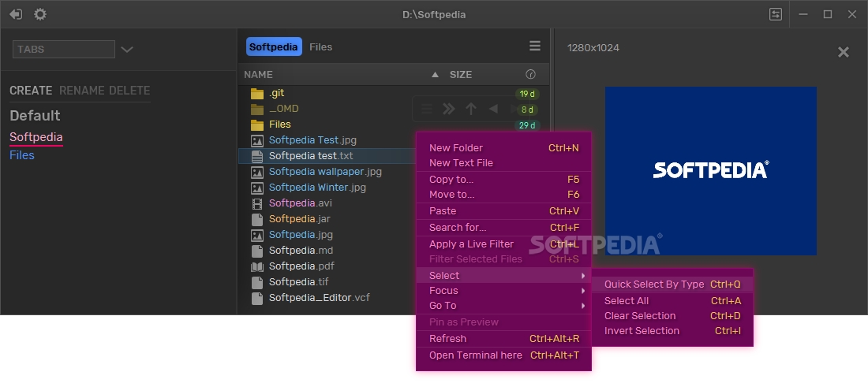Select the Softpedia.pdf file name
The image size is (868, 383).
click(x=301, y=266)
